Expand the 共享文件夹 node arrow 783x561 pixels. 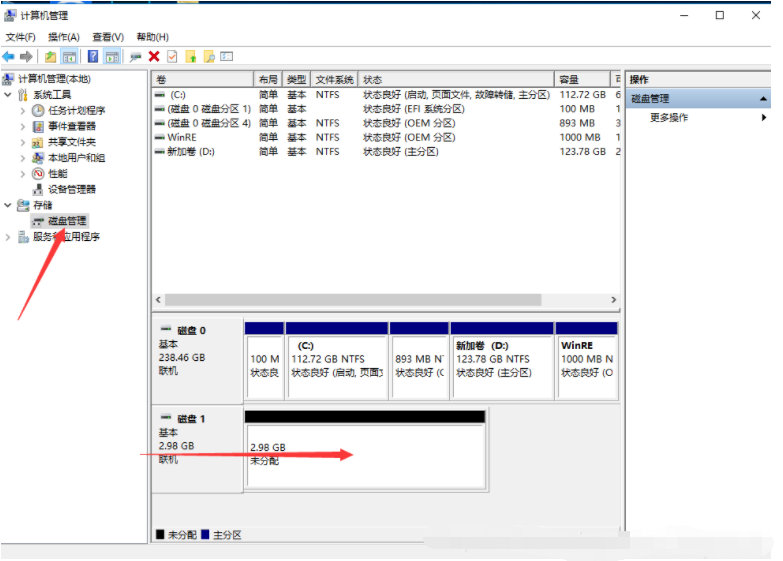tap(22, 142)
